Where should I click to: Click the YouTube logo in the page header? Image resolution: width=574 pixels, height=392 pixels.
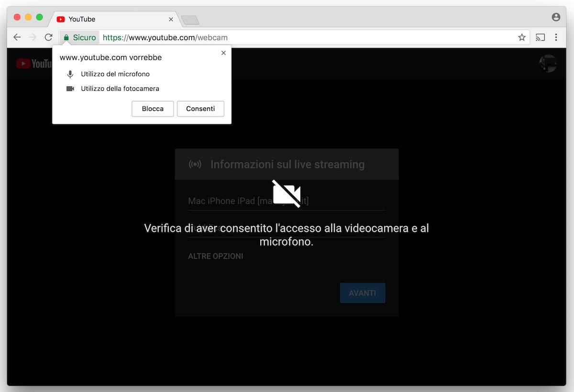(33, 64)
